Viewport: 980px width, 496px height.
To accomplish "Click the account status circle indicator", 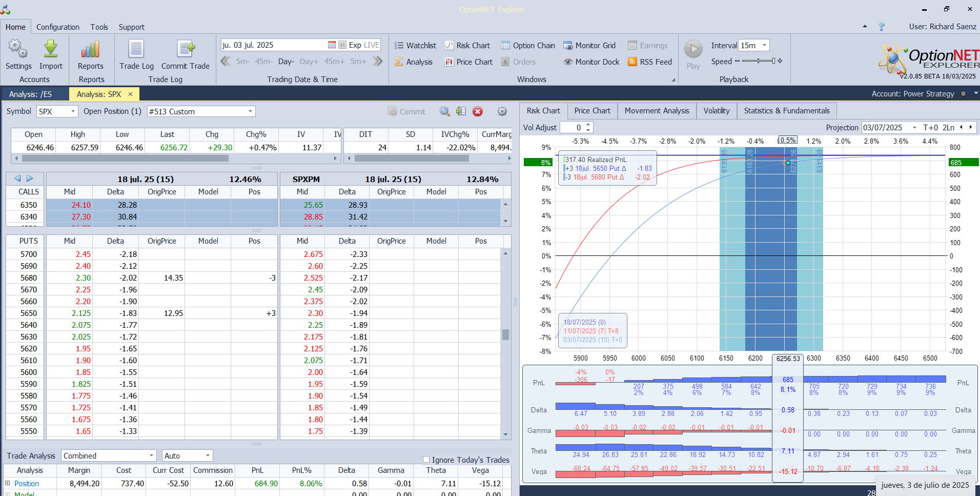I will (963, 94).
